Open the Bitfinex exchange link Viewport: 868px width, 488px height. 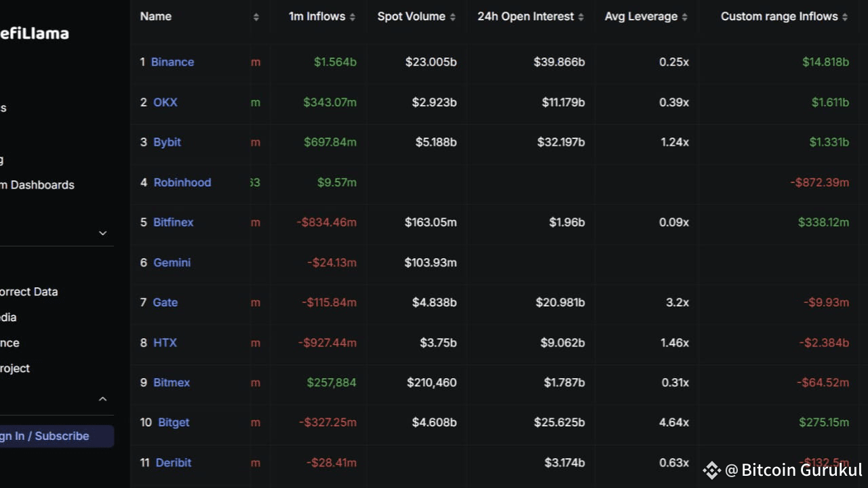[x=173, y=222]
